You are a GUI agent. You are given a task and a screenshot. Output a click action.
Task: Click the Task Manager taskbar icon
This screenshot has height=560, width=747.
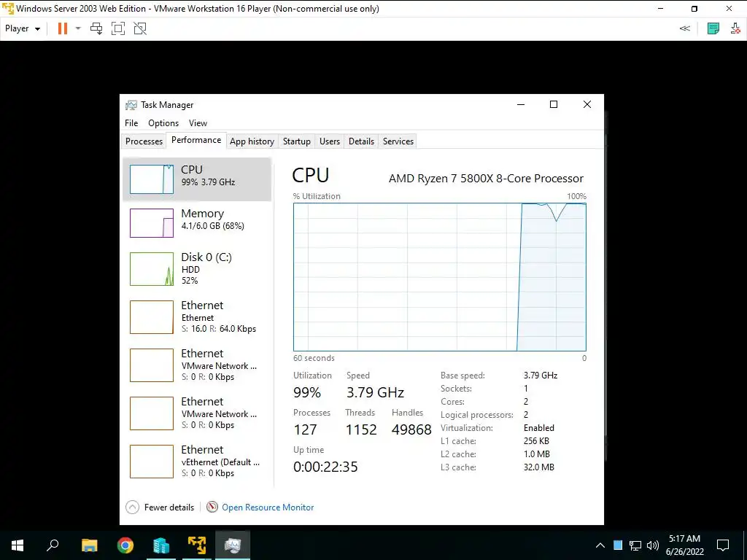click(233, 545)
